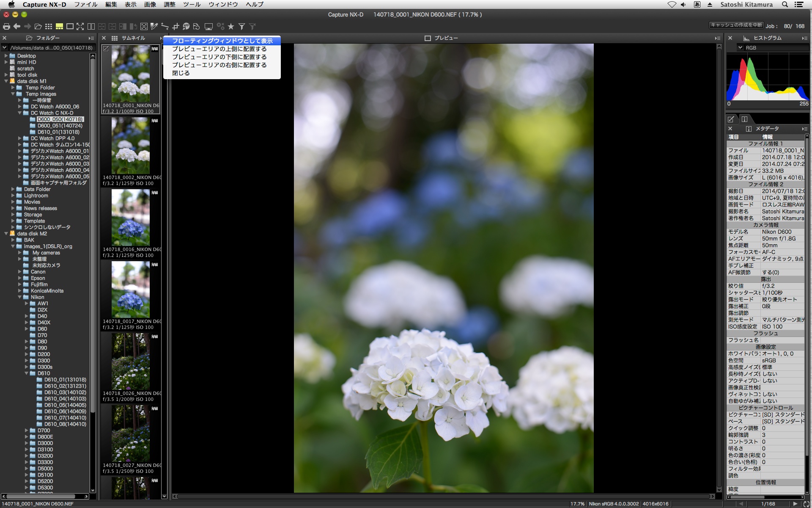
Task: Switch to the edit adjustments tab
Action: (731, 119)
